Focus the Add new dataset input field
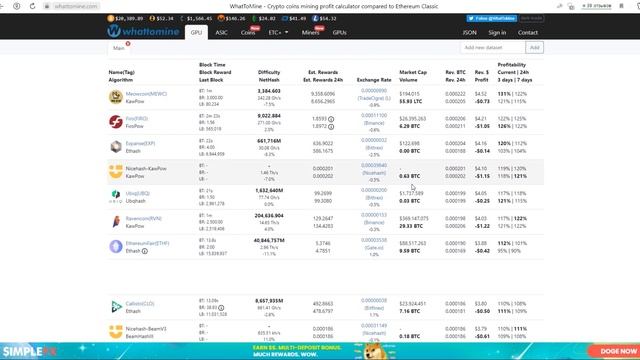Viewport: 640px width, 360px height. click(493, 47)
